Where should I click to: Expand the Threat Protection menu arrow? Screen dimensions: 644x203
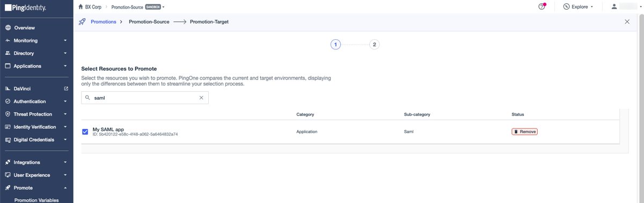pyautogui.click(x=65, y=114)
